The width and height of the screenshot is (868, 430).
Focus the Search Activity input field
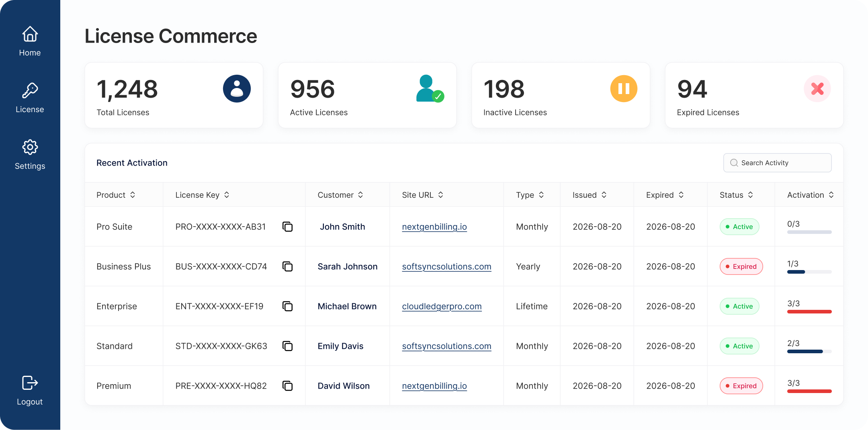777,163
